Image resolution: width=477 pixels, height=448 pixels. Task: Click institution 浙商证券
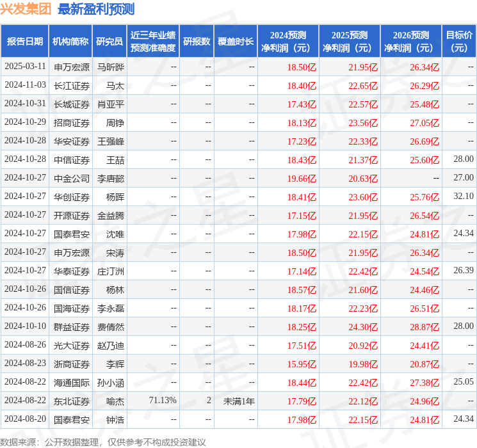(72, 364)
